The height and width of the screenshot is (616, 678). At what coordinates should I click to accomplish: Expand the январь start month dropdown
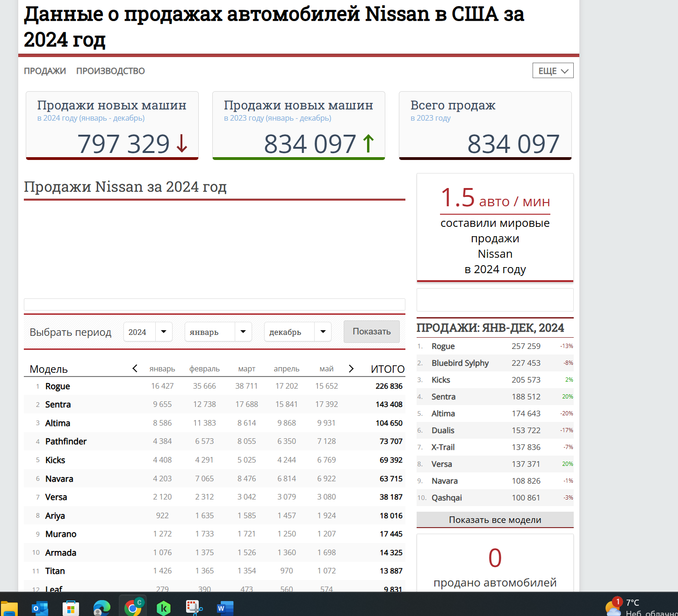click(x=218, y=332)
